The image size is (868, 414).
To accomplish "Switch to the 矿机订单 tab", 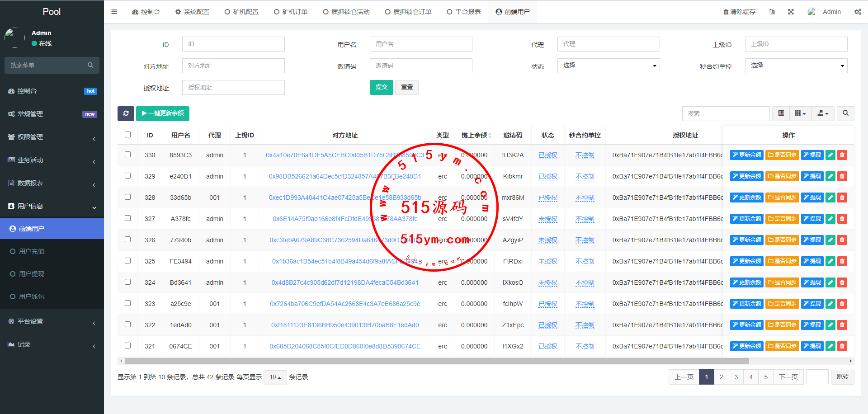I will [291, 12].
